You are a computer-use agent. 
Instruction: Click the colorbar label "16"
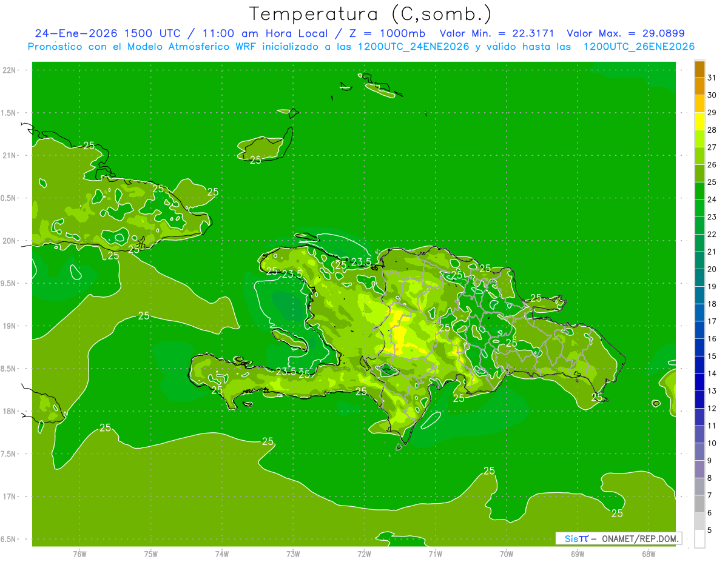click(x=712, y=339)
